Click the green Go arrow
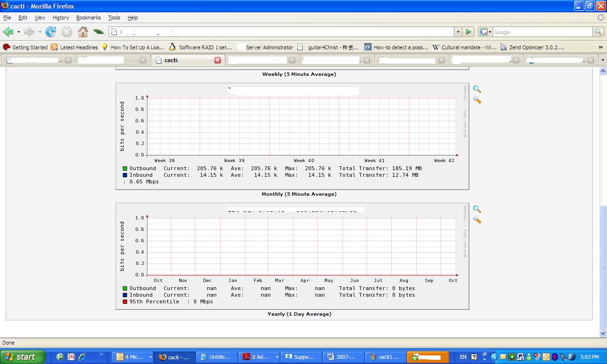This screenshot has height=364, width=607. pyautogui.click(x=469, y=32)
